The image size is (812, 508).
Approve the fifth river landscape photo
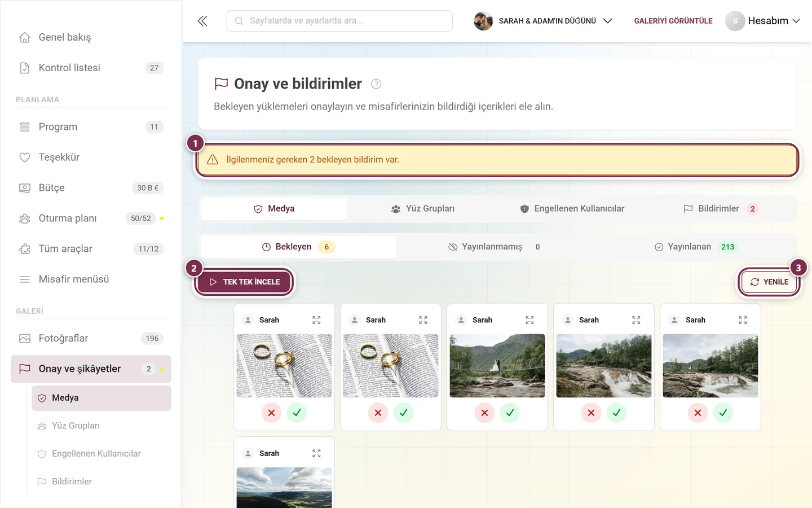point(723,413)
